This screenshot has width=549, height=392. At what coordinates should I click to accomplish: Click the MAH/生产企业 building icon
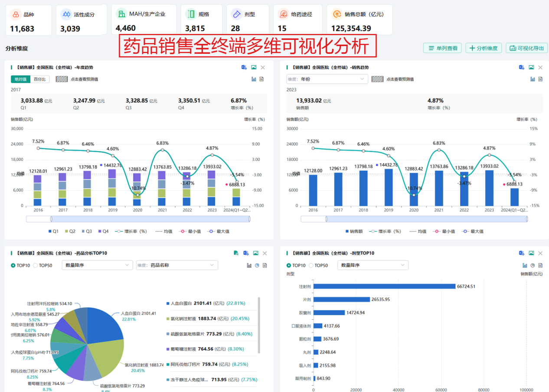coord(121,14)
